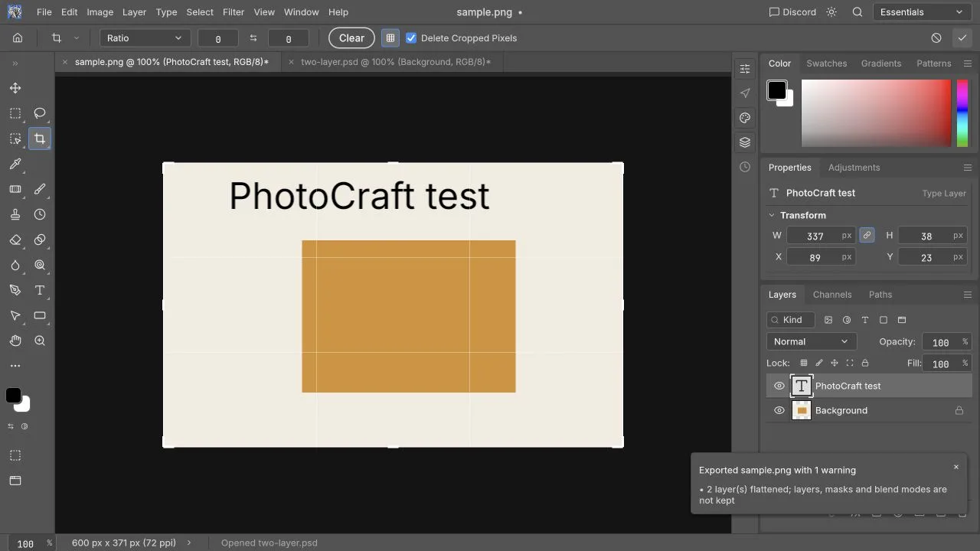The width and height of the screenshot is (980, 551).
Task: Open the palette icon in the side strip
Action: [x=745, y=118]
